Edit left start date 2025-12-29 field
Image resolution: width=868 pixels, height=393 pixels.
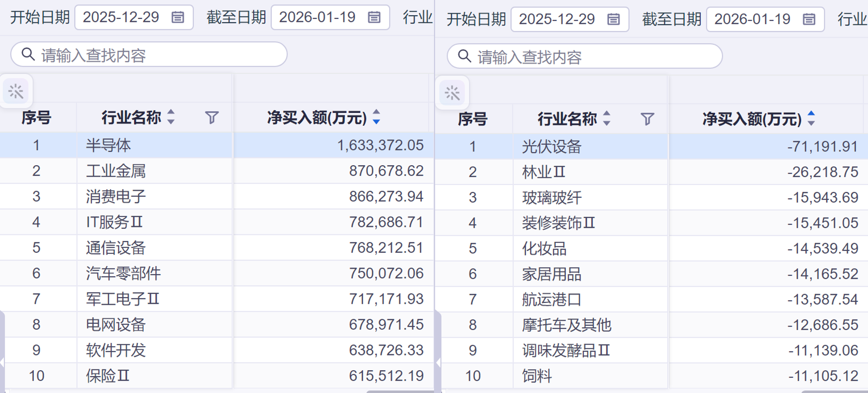pyautogui.click(x=134, y=17)
